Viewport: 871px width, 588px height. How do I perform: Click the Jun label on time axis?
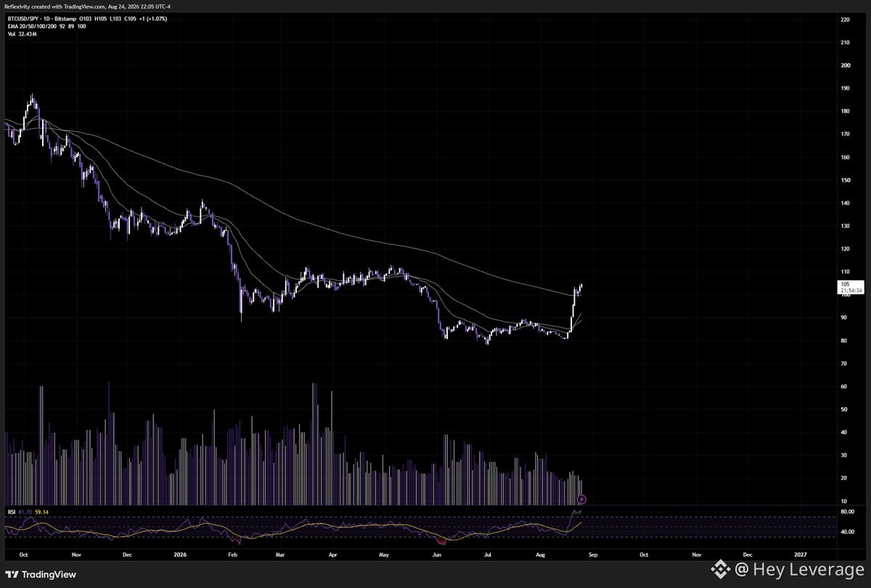437,554
